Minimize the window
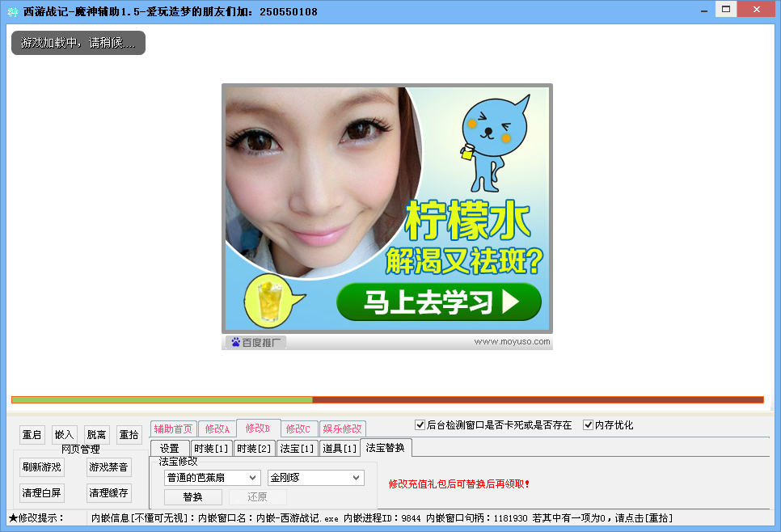The width and height of the screenshot is (781, 532). pyautogui.click(x=704, y=10)
